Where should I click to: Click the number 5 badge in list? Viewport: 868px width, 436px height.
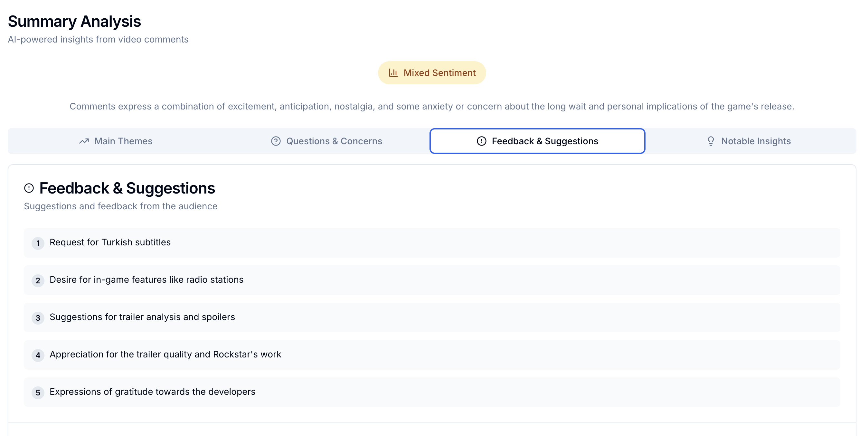tap(38, 393)
